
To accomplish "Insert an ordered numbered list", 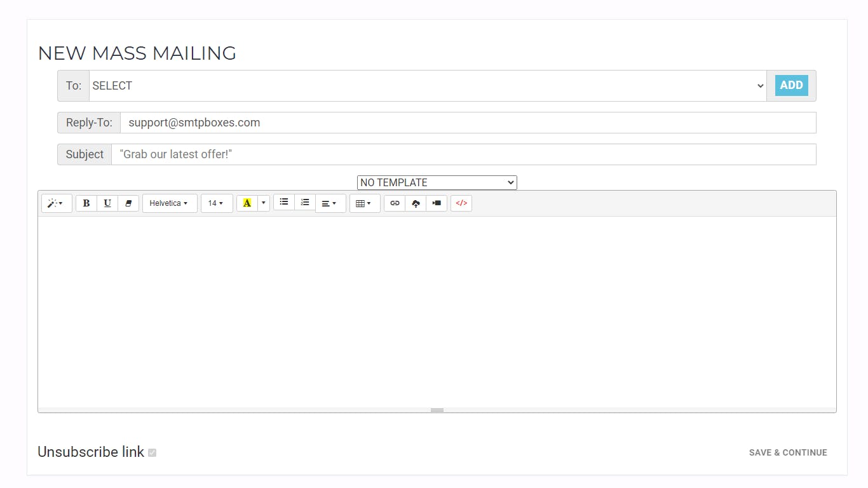I will tap(305, 203).
